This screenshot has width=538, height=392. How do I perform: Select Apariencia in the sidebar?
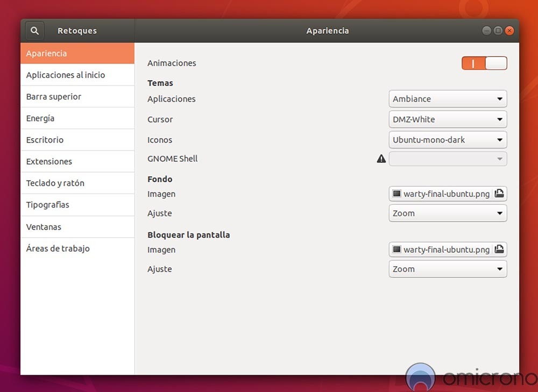77,53
